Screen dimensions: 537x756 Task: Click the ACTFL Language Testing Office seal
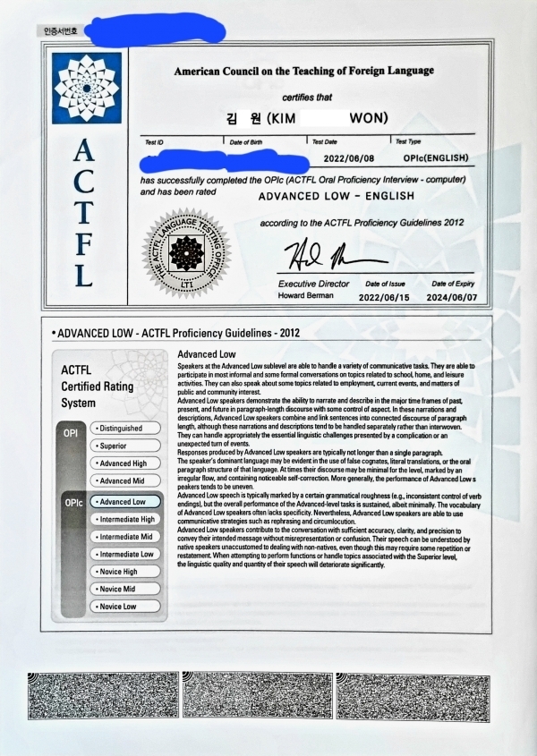tap(186, 253)
